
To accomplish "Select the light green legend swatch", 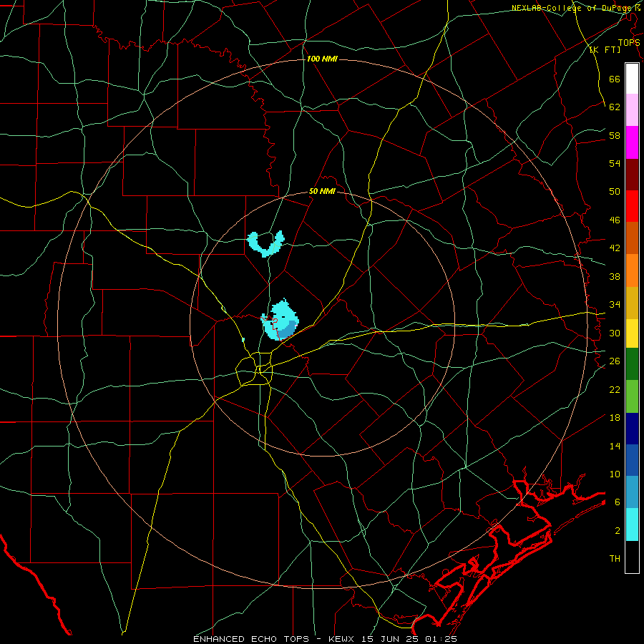I will click(632, 396).
